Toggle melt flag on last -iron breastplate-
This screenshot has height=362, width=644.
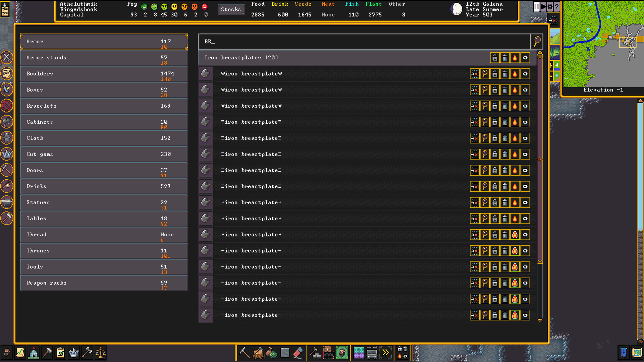tap(515, 315)
